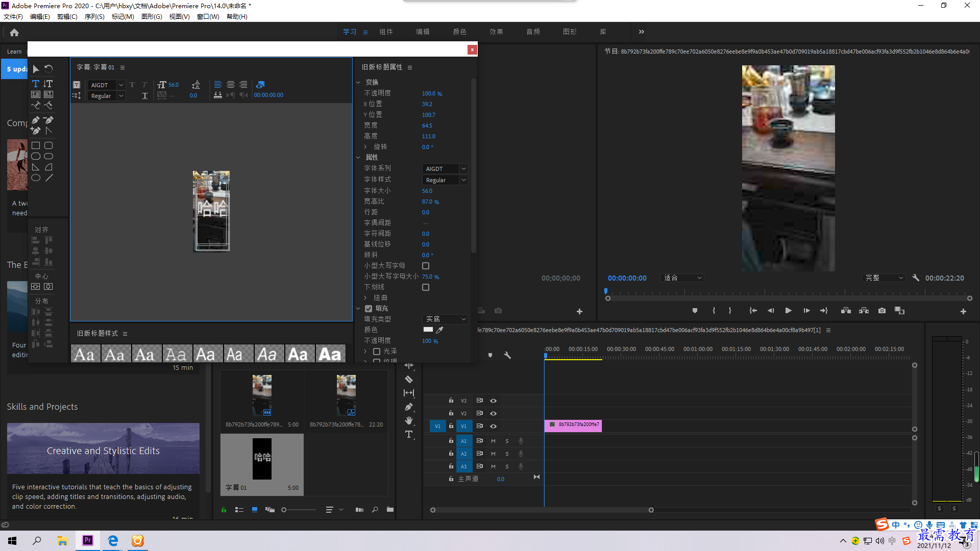Pick the Pen tool in the title tools

36,120
